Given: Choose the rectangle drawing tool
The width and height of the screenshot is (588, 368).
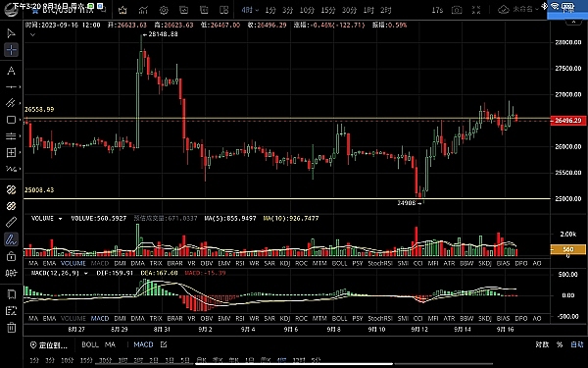Looking at the screenshot, I should (x=11, y=120).
